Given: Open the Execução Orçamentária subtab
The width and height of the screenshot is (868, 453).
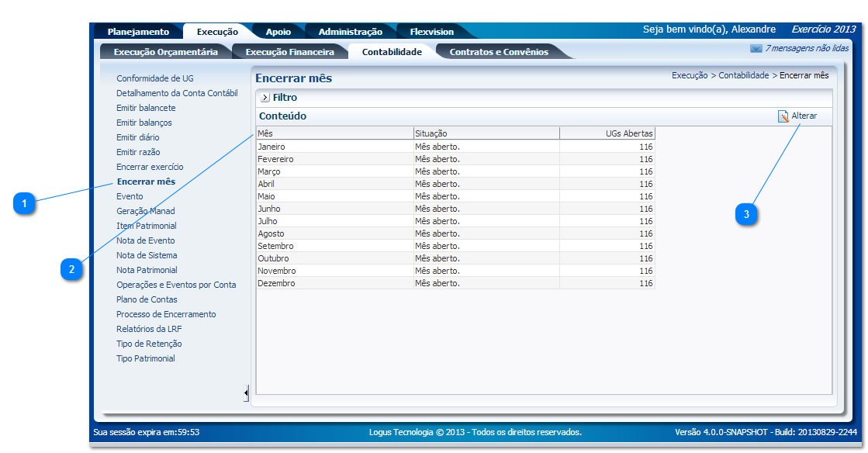Looking at the screenshot, I should 165,52.
